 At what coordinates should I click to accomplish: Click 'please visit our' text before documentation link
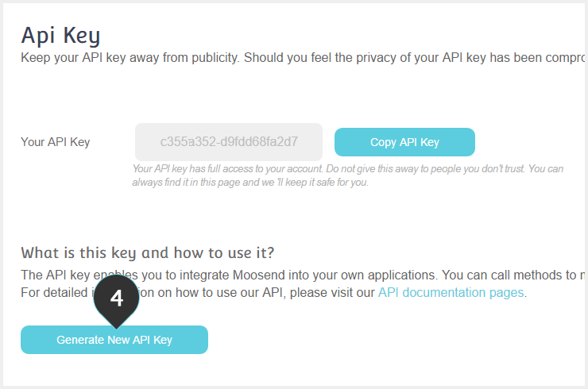click(332, 292)
